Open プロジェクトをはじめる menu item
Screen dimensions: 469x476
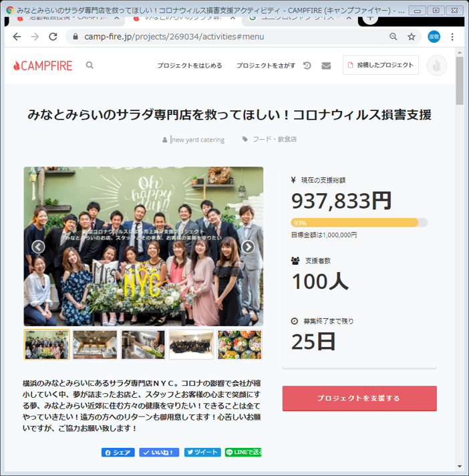(189, 66)
